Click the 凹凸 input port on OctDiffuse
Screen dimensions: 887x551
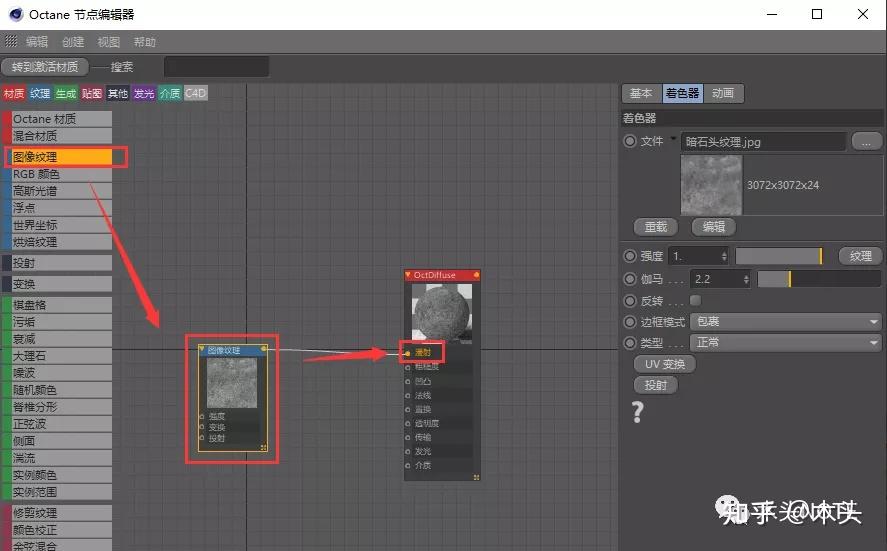tap(407, 381)
